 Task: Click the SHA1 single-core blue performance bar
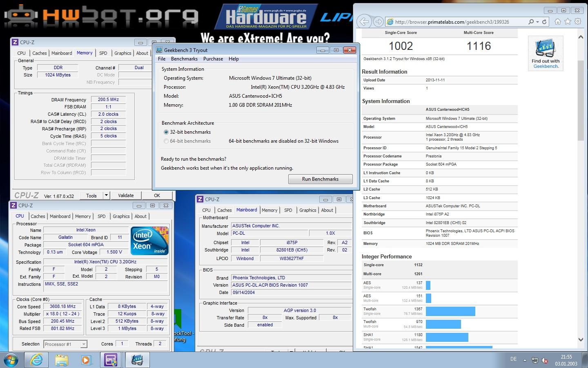[x=447, y=337]
